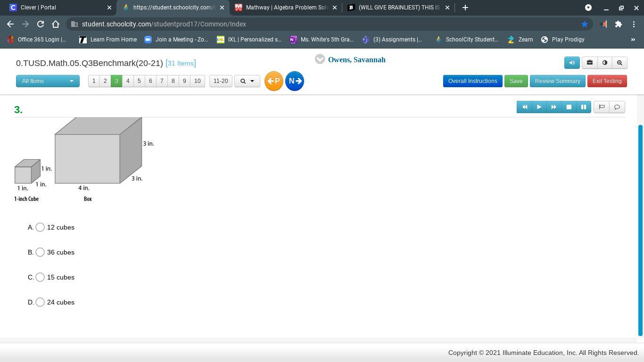Close the Clever Portal tab
The image size is (644, 362).
[x=109, y=8]
